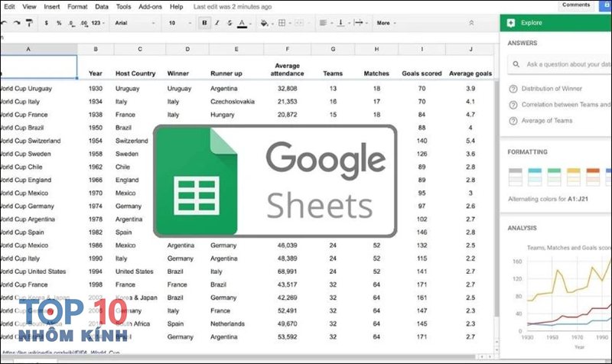Select the 'Average of Teams' suggestion
The image size is (612, 364).
click(547, 121)
